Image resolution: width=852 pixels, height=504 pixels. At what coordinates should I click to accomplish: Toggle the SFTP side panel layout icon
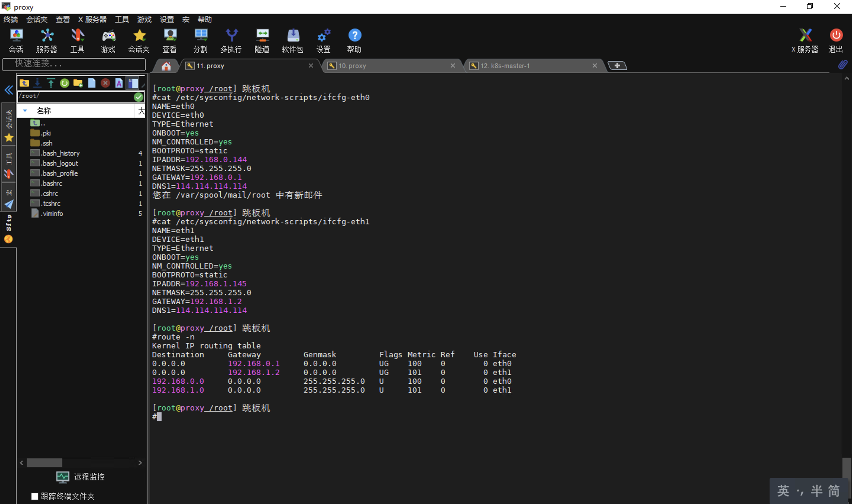133,83
